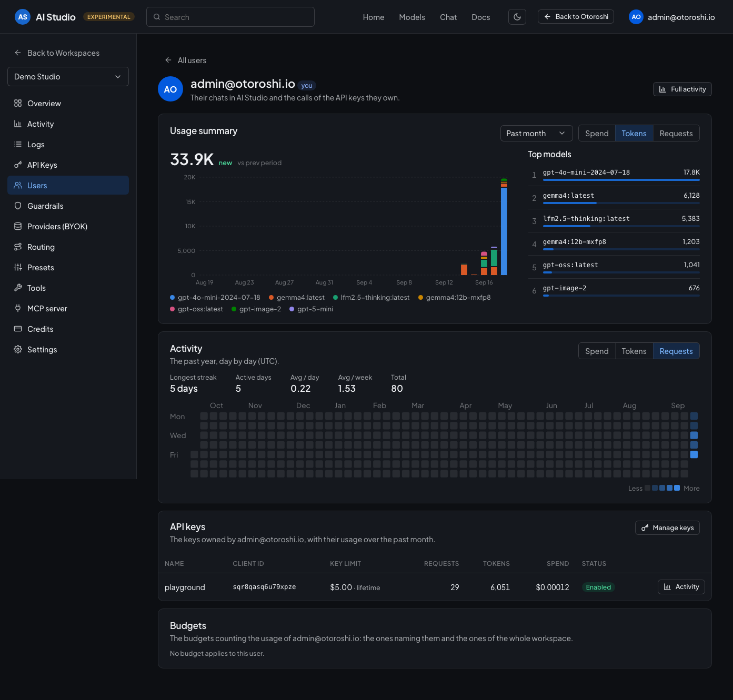Click the gemma4:latest orange legend swatch
This screenshot has height=700, width=733.
tap(271, 298)
